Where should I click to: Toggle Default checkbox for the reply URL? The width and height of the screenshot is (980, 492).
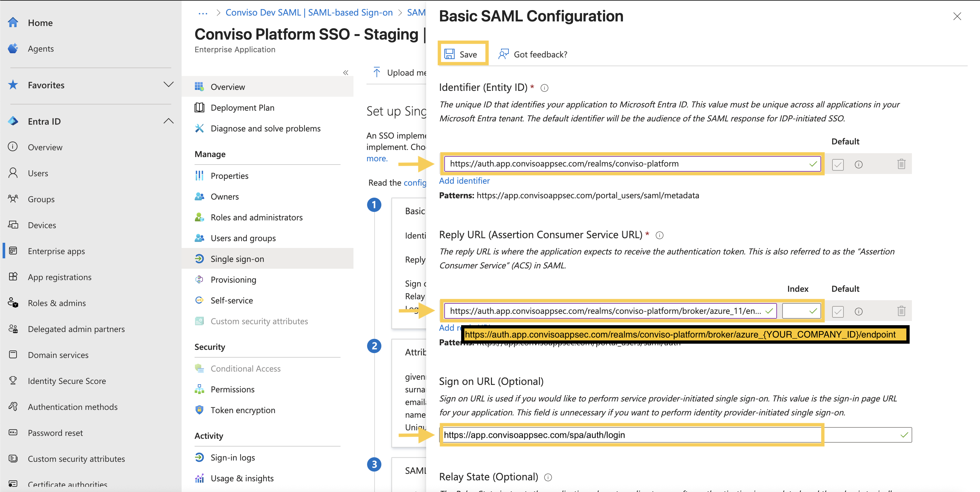pos(837,311)
